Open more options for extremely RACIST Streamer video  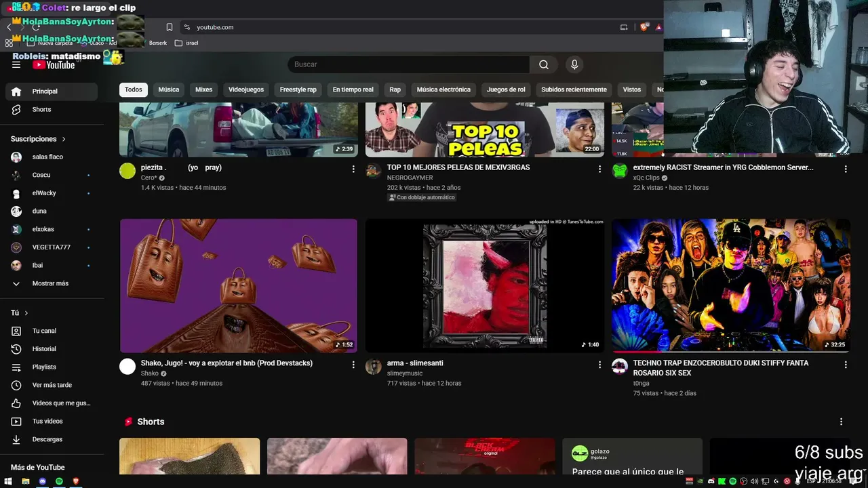[846, 169]
